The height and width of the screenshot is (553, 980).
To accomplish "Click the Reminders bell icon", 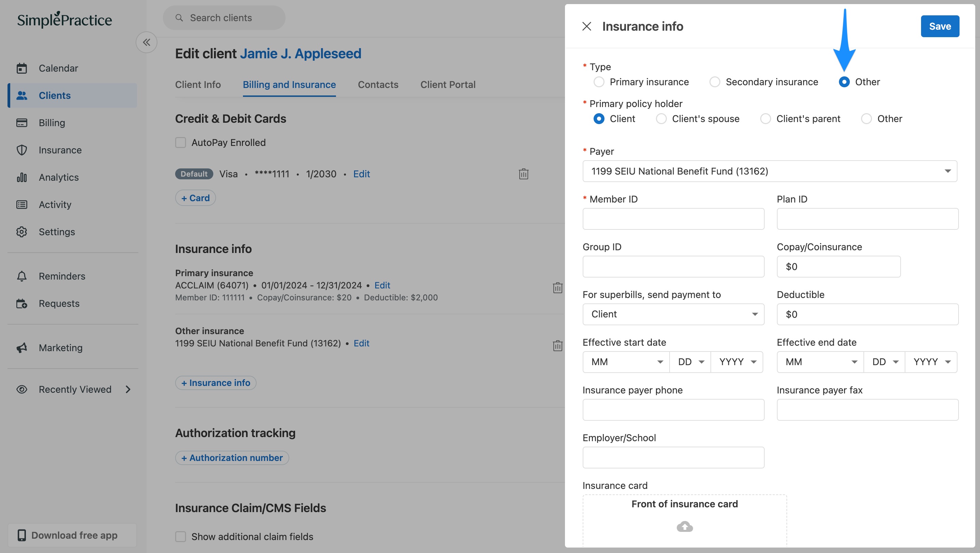I will pos(22,276).
